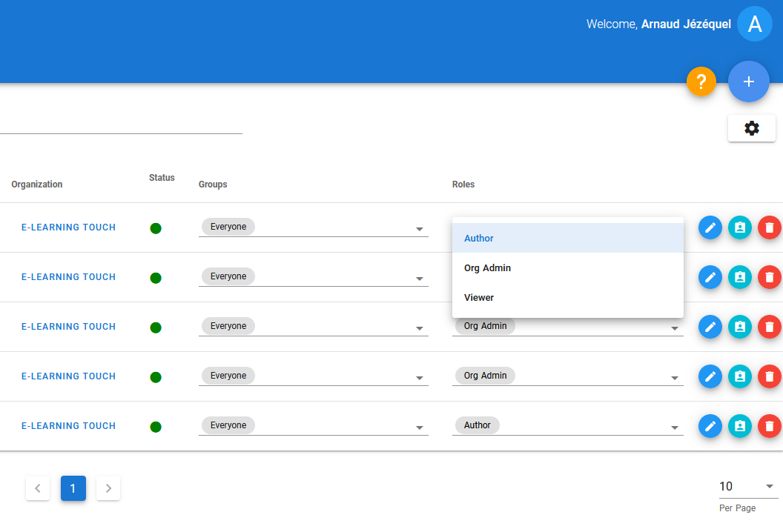Viewport: 783px width, 532px height.
Task: Open the Roles dropdown in the last row
Action: tap(674, 428)
